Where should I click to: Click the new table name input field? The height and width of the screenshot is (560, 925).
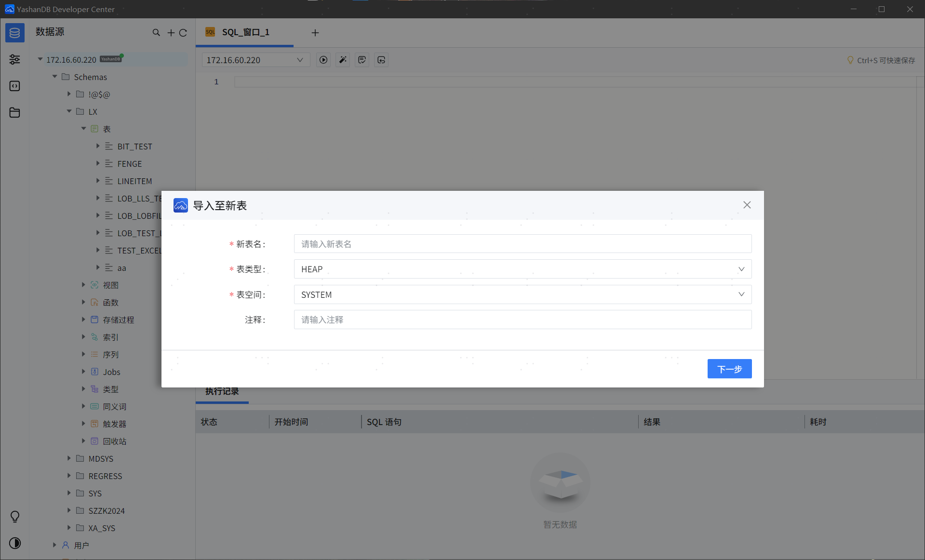pos(522,244)
